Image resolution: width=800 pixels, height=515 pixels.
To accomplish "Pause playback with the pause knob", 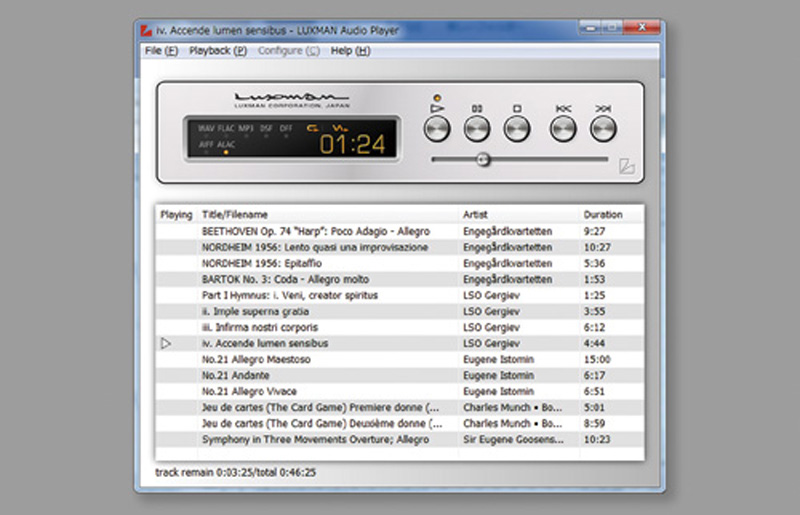I will [477, 129].
